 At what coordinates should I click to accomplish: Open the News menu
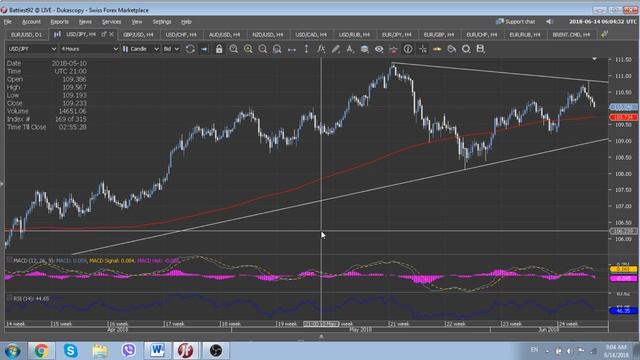click(x=85, y=22)
